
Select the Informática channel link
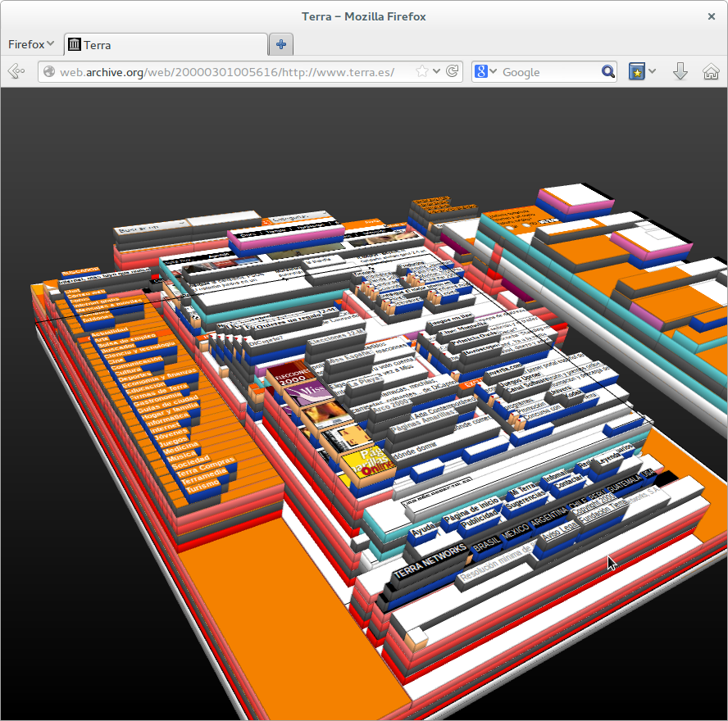pos(168,421)
